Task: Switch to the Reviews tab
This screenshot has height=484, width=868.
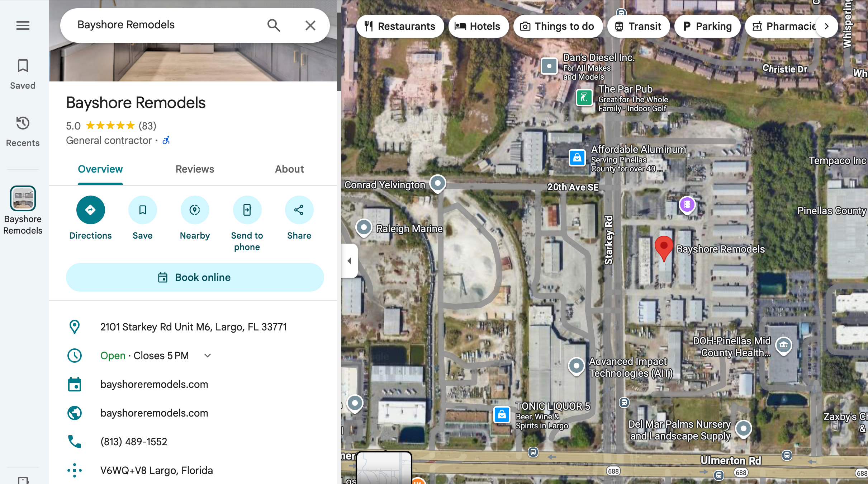Action: coord(195,169)
